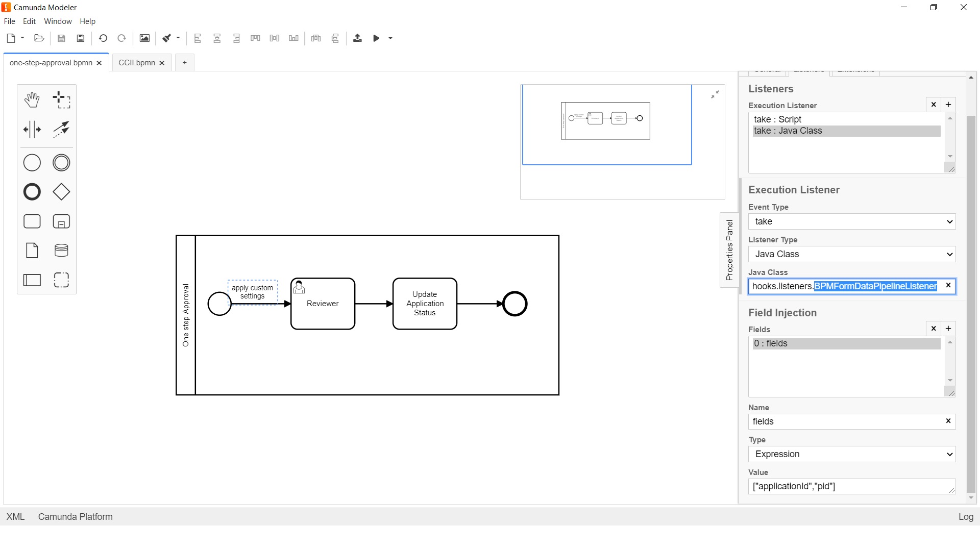
Task: Select '0 : fields' entry
Action: pyautogui.click(x=846, y=344)
